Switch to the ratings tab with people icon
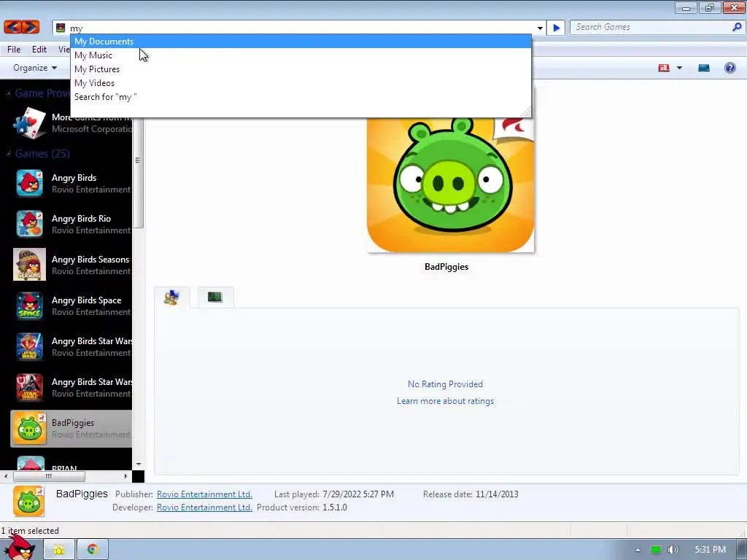The width and height of the screenshot is (747, 560). pos(172,297)
